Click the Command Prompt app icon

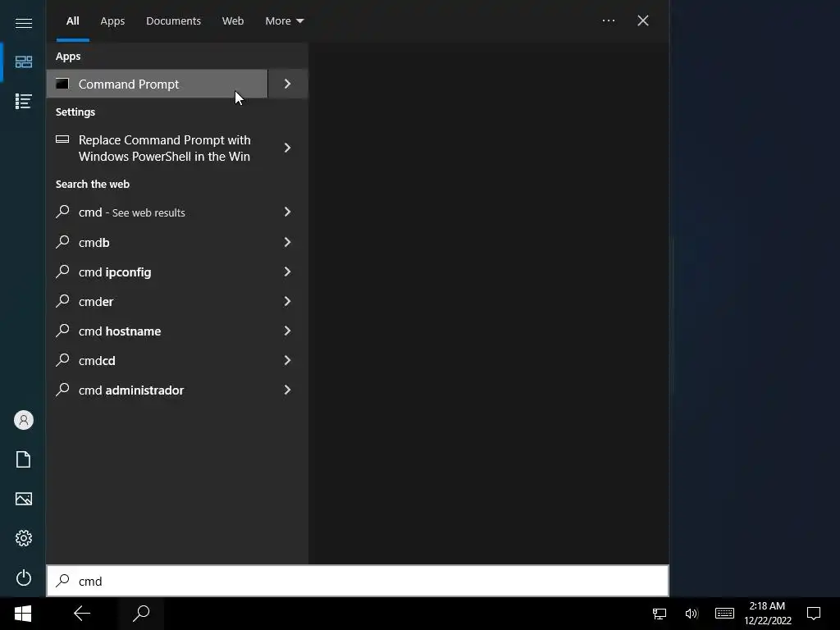tap(62, 84)
